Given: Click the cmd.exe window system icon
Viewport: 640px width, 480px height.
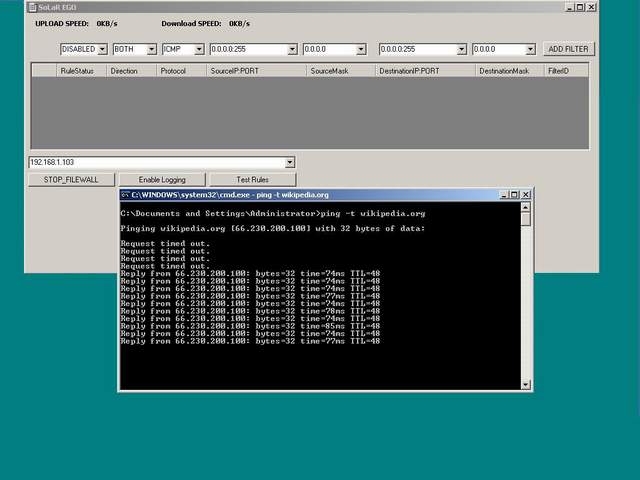Looking at the screenshot, I should click(125, 194).
